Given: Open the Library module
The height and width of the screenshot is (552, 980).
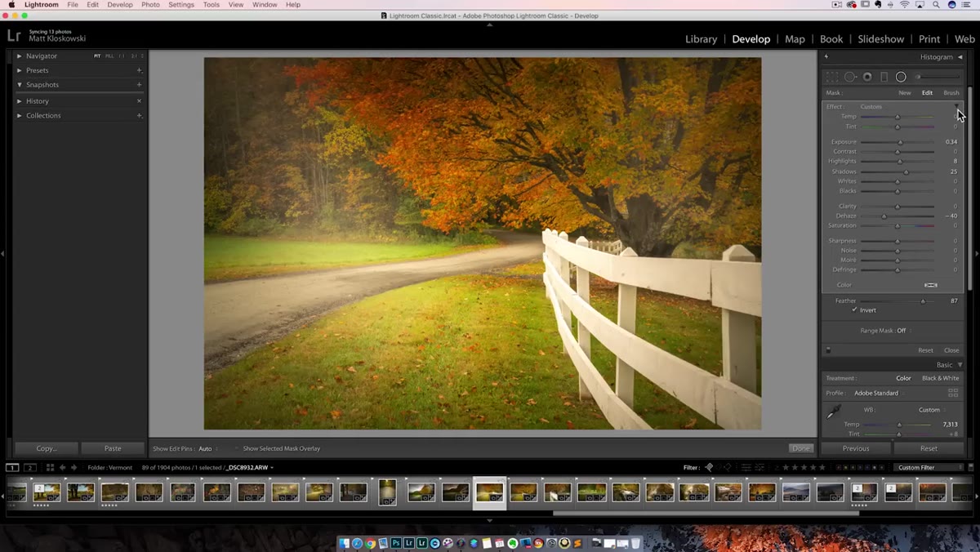Looking at the screenshot, I should pyautogui.click(x=701, y=39).
